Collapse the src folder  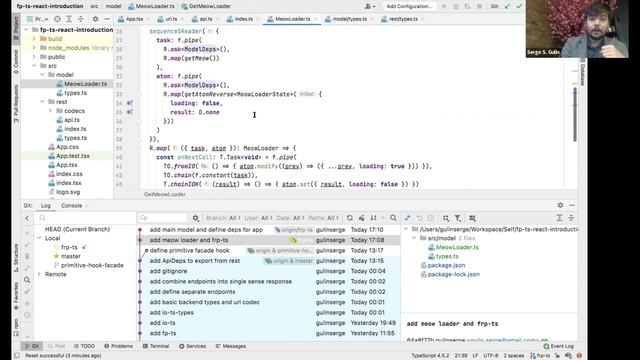pyautogui.click(x=34, y=66)
